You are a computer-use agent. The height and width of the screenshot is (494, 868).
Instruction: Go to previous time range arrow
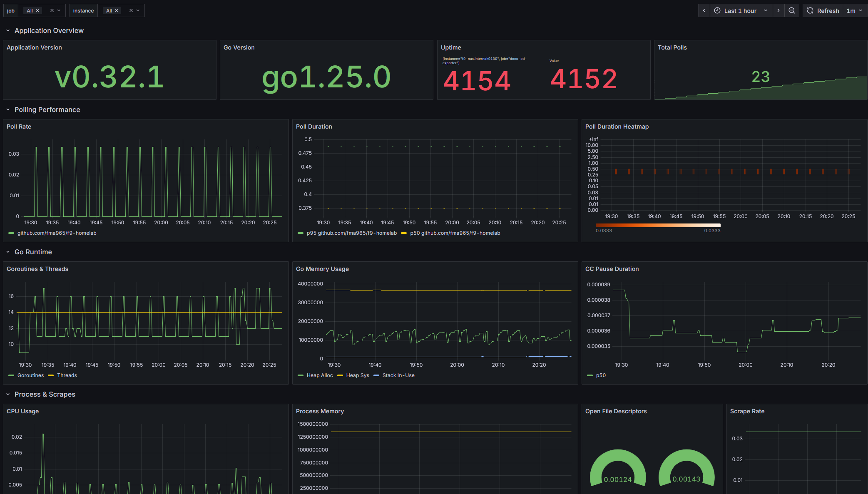tap(704, 11)
